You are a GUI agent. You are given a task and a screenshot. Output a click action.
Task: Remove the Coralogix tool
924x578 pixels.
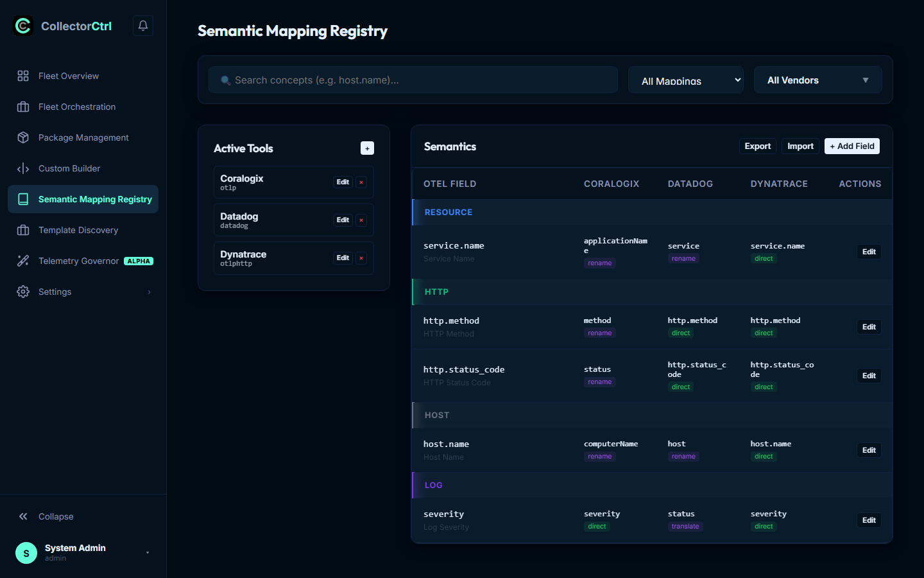pos(361,182)
